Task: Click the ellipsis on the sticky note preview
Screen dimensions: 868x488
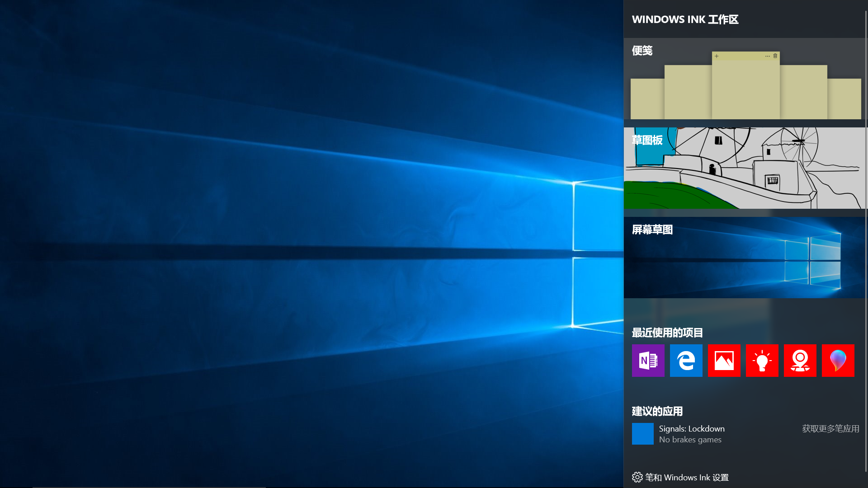Action: coord(767,56)
